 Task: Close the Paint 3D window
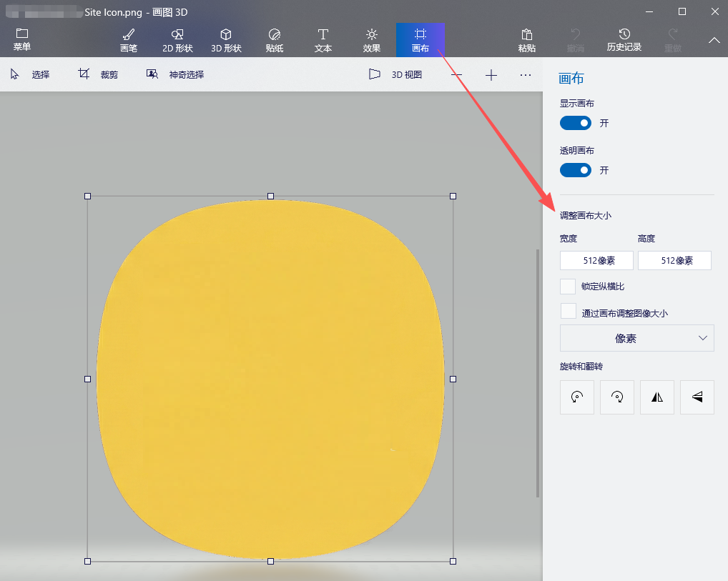(715, 11)
